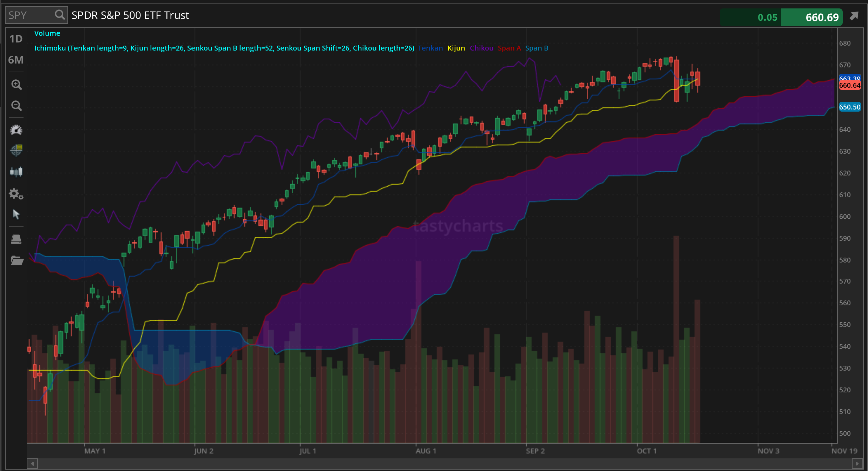Click the Ichimoku study parameters label
868x471 pixels.
point(224,48)
